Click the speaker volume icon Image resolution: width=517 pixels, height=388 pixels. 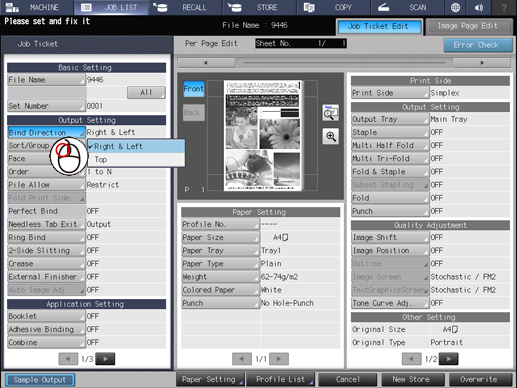479,7
